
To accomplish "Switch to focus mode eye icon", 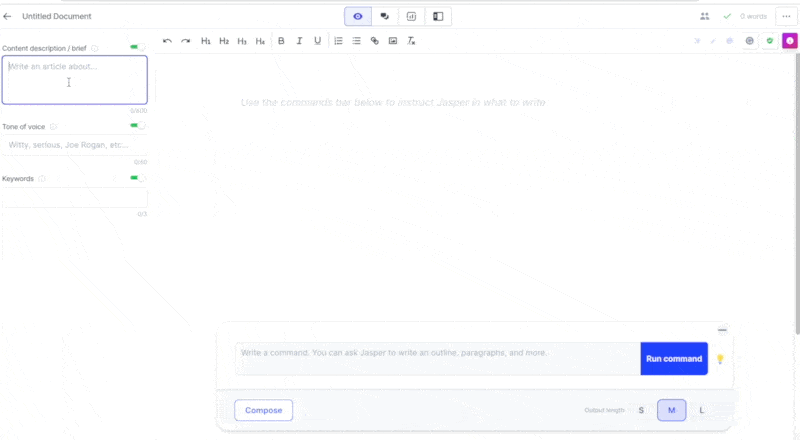I will click(358, 16).
